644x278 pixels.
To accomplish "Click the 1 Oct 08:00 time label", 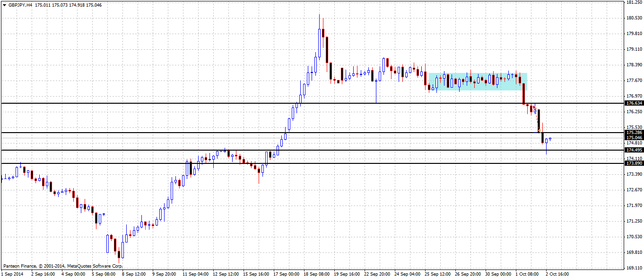I will click(527, 274).
